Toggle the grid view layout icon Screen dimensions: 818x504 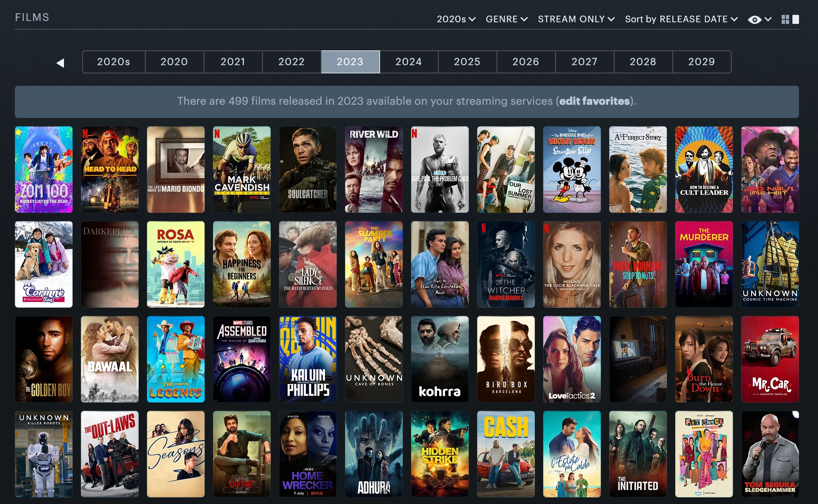pos(785,19)
